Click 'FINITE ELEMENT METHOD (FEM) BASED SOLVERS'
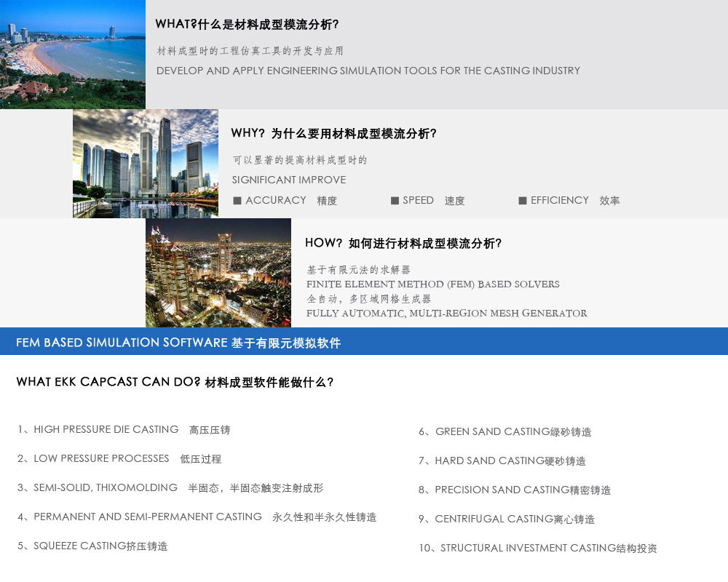This screenshot has width=728, height=582. point(432,284)
